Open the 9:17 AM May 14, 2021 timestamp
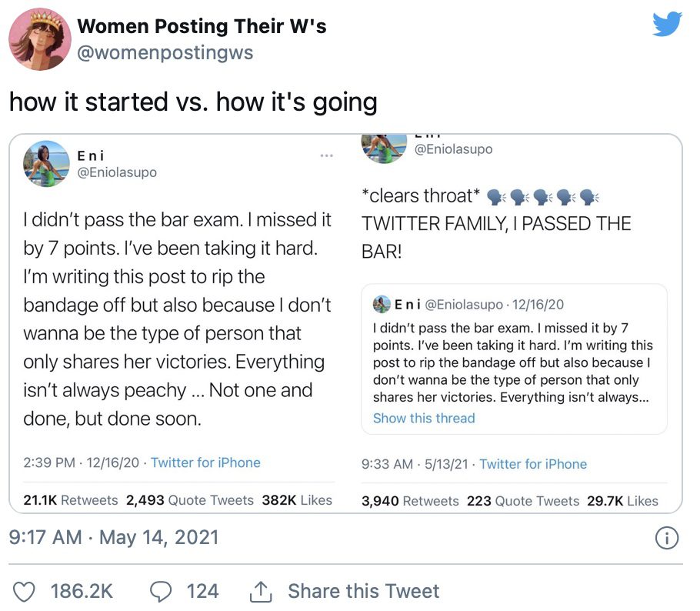Image resolution: width=700 pixels, height=611 pixels. (x=114, y=537)
